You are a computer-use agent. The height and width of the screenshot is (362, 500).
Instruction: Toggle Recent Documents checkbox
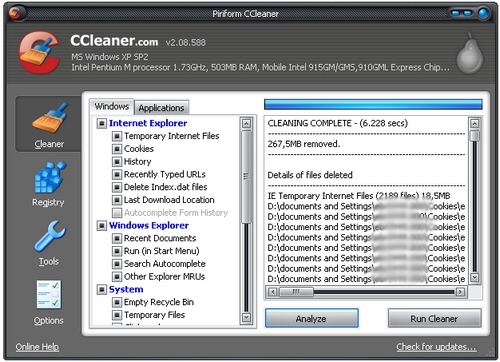(x=117, y=239)
